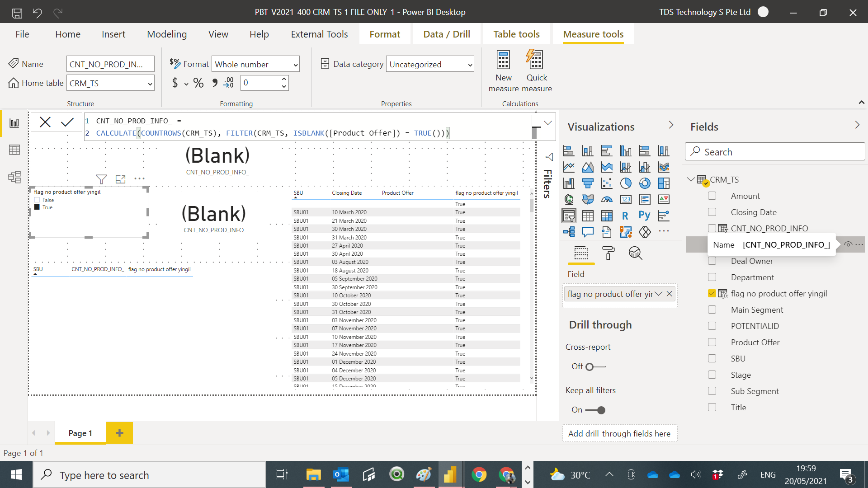Cancel the formula edit with X
The height and width of the screenshot is (488, 868).
point(45,122)
